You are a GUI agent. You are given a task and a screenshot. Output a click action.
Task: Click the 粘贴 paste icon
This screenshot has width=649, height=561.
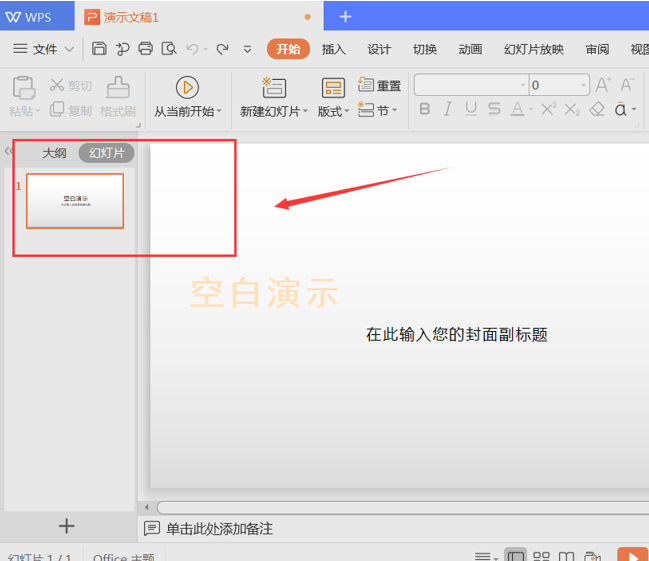tap(24, 87)
